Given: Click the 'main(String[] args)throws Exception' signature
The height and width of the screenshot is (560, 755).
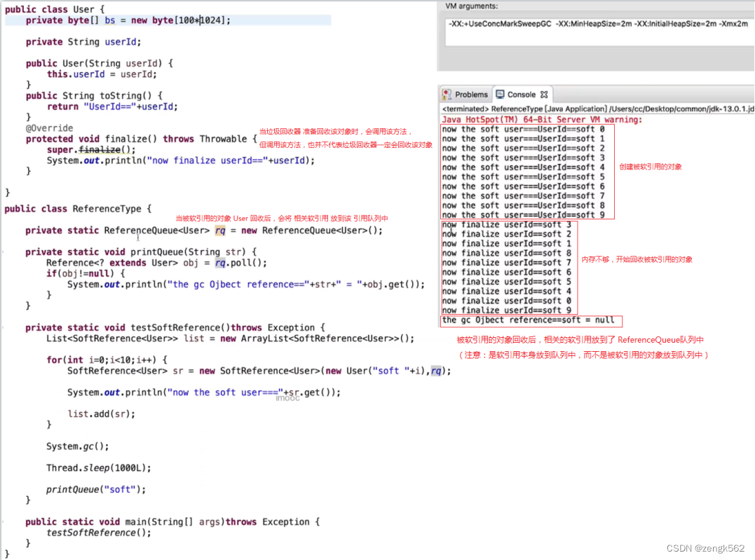Looking at the screenshot, I should pyautogui.click(x=172, y=521).
